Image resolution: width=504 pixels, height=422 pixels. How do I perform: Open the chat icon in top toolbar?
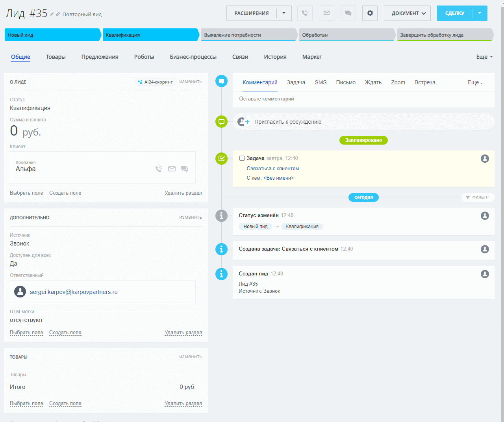(348, 13)
